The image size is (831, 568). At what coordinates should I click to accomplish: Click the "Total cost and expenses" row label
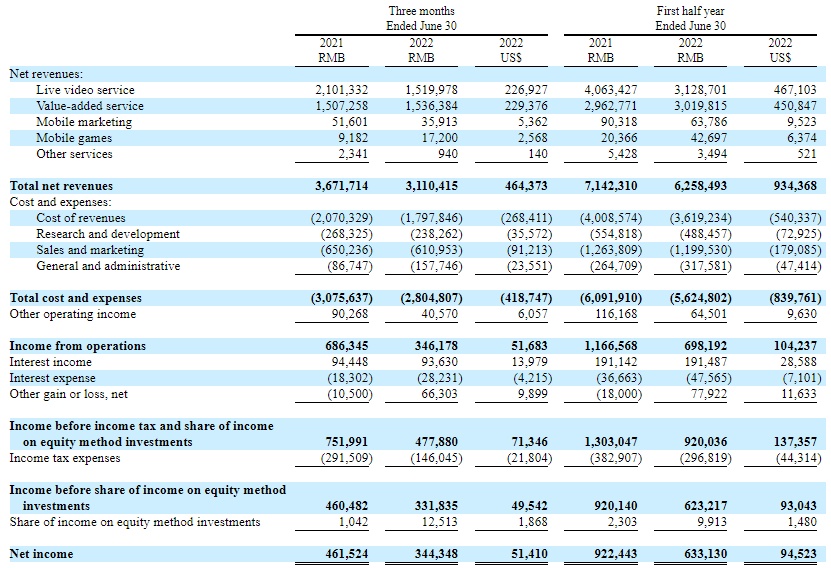75,298
